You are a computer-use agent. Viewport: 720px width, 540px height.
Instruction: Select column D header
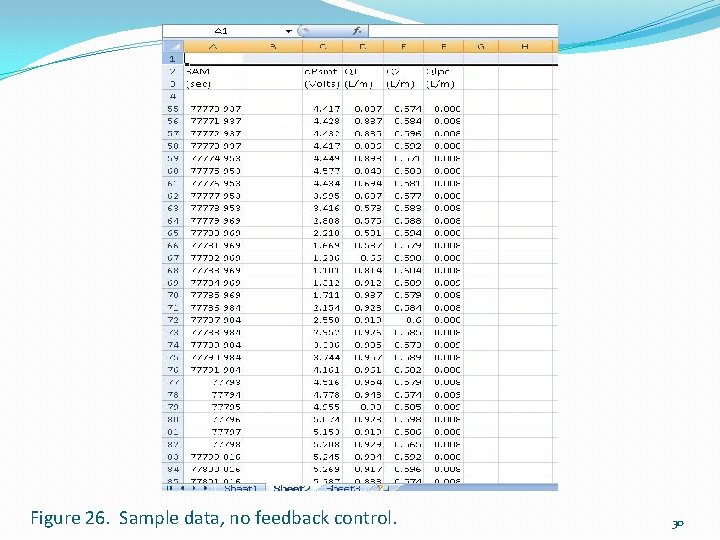click(363, 46)
